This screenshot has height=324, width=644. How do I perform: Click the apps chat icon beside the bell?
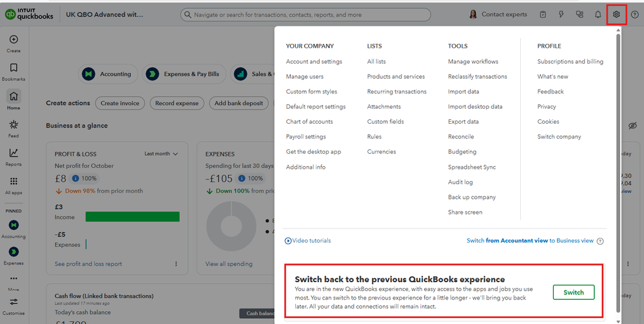click(x=580, y=14)
